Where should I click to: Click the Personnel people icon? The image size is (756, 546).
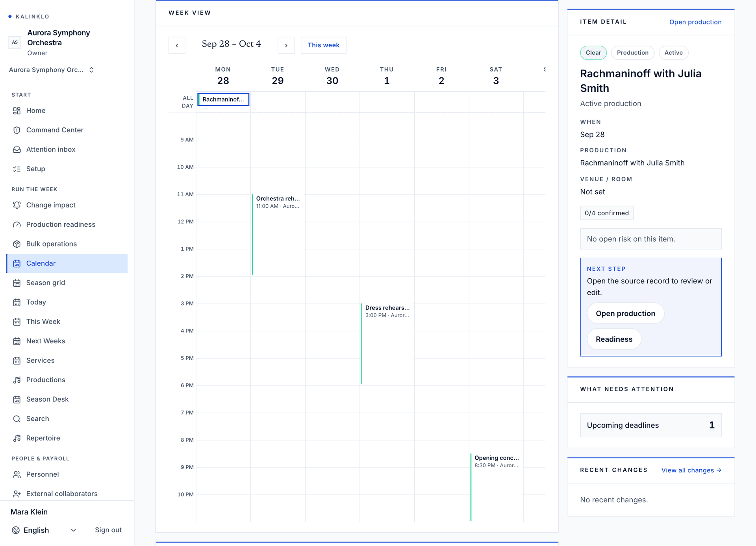click(17, 474)
